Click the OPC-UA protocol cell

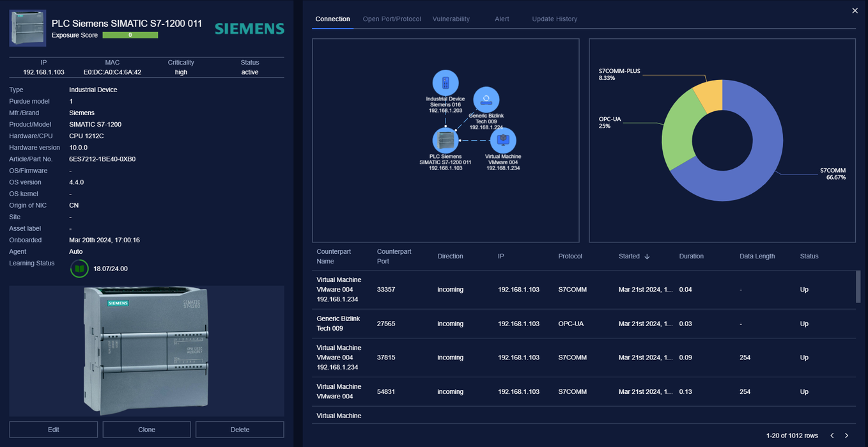(x=571, y=324)
